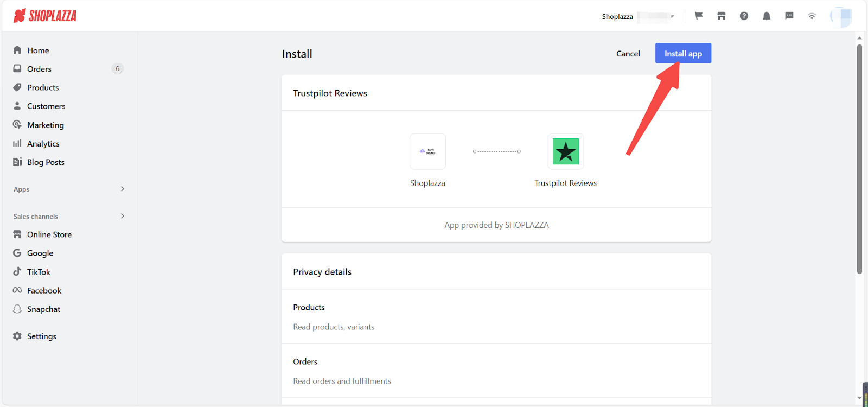Click the scrollbar down arrow

[x=859, y=398]
